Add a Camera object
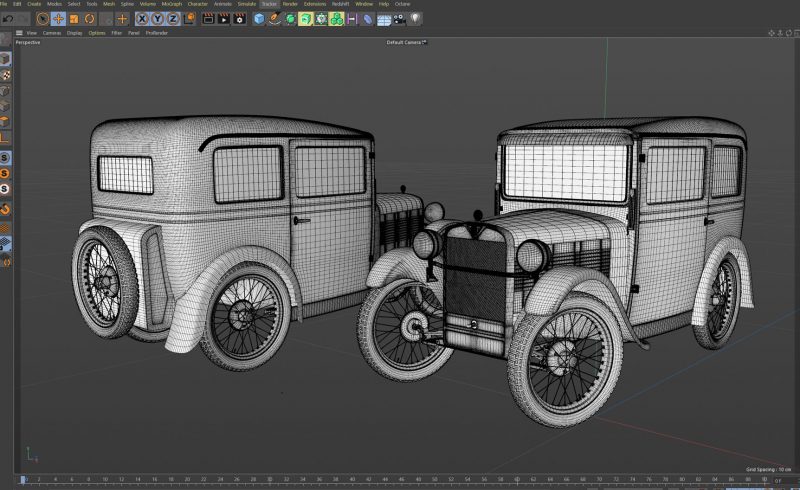 399,19
